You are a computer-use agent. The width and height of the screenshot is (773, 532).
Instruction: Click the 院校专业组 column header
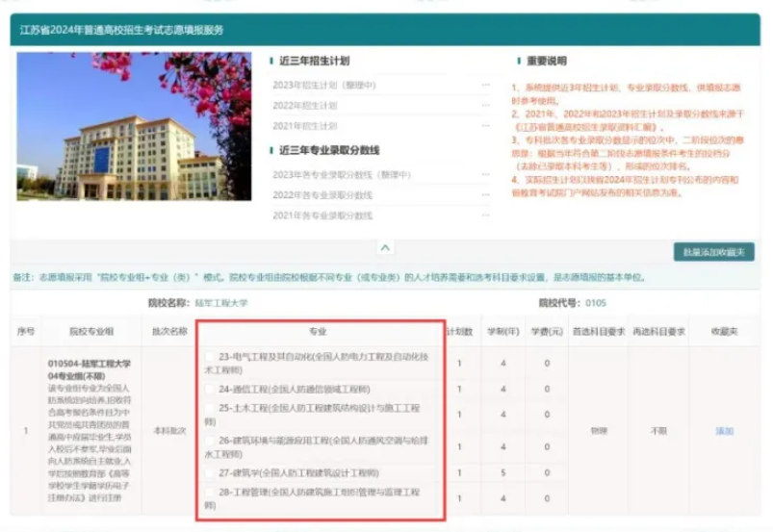[91, 332]
